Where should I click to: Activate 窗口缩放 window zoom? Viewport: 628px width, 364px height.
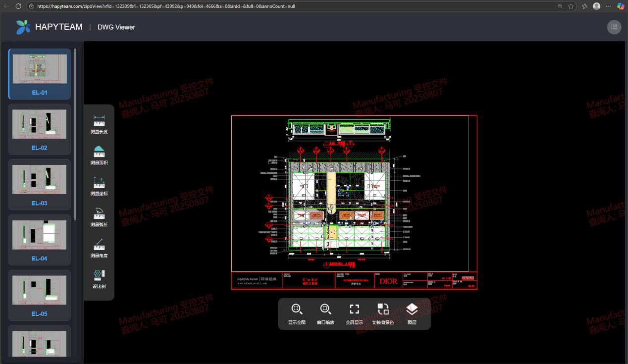click(x=325, y=313)
